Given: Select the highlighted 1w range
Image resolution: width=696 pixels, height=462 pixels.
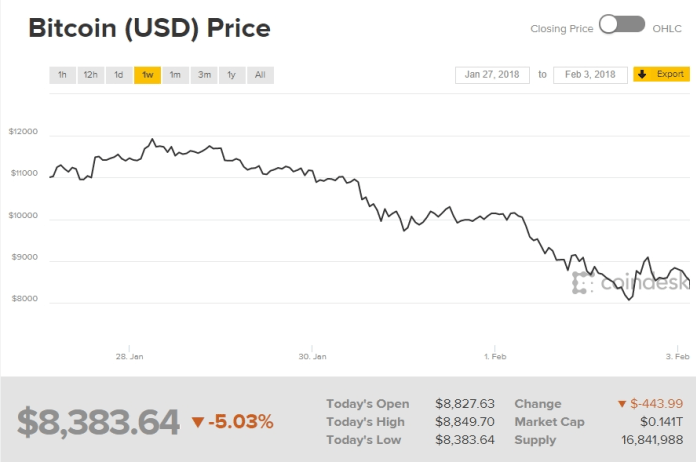Looking at the screenshot, I should point(147,75).
